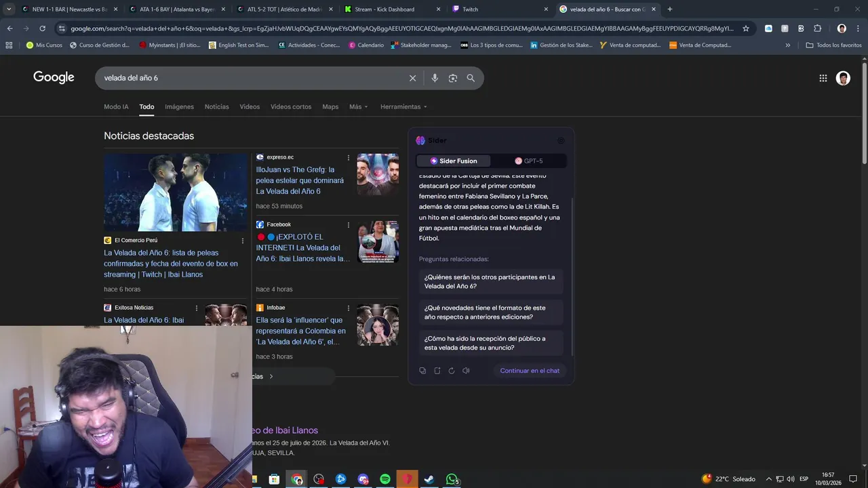Image resolution: width=868 pixels, height=488 pixels.
Task: Click the magnifier search submit icon
Action: (x=471, y=78)
